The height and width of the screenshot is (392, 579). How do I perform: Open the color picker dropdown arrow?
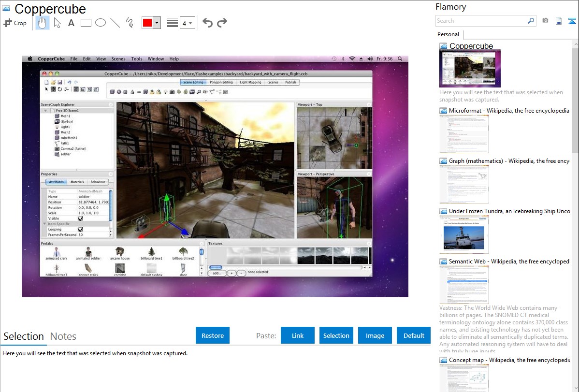click(157, 23)
